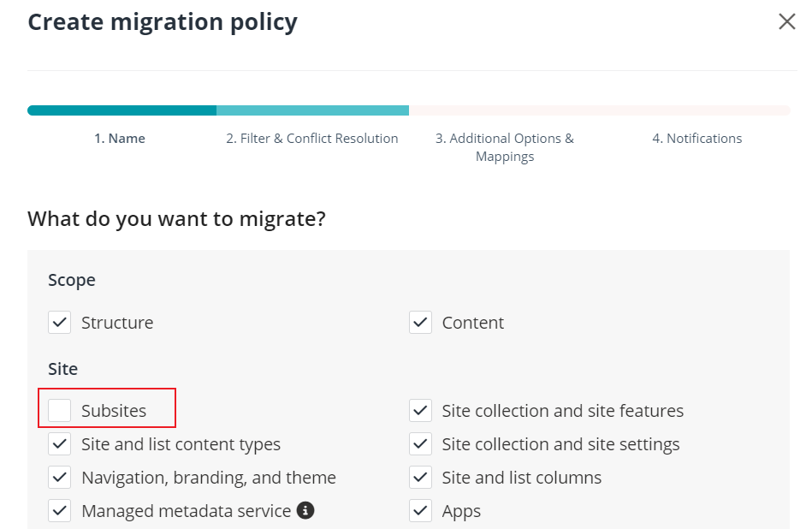The image size is (812, 529).
Task: Go to the Additional Options & Mappings step
Action: pyautogui.click(x=504, y=147)
